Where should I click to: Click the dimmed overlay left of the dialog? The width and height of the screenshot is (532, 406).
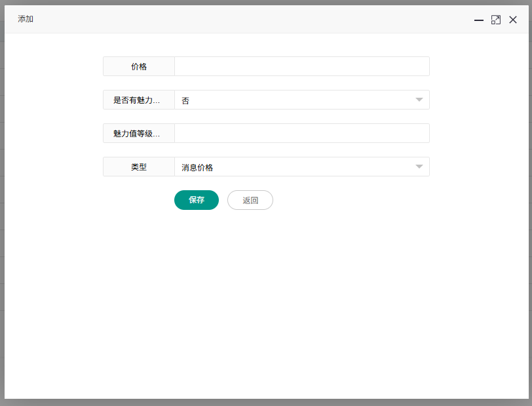coord(2,197)
